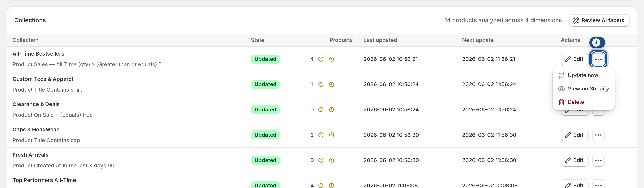This screenshot has height=188, width=644.
Task: Click the next-update time '2026-06-02 11:56:21'
Action: point(489,59)
